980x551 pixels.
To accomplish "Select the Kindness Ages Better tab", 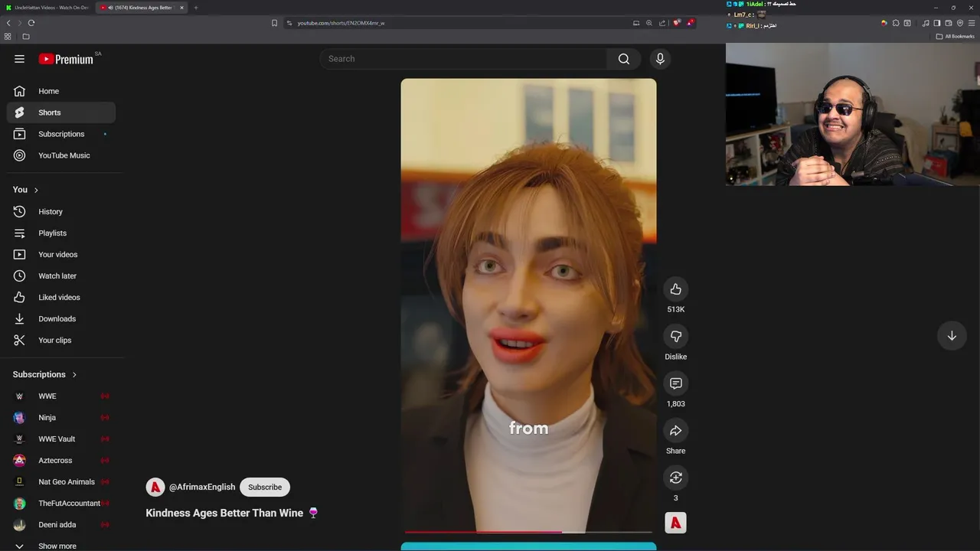I will coord(140,8).
